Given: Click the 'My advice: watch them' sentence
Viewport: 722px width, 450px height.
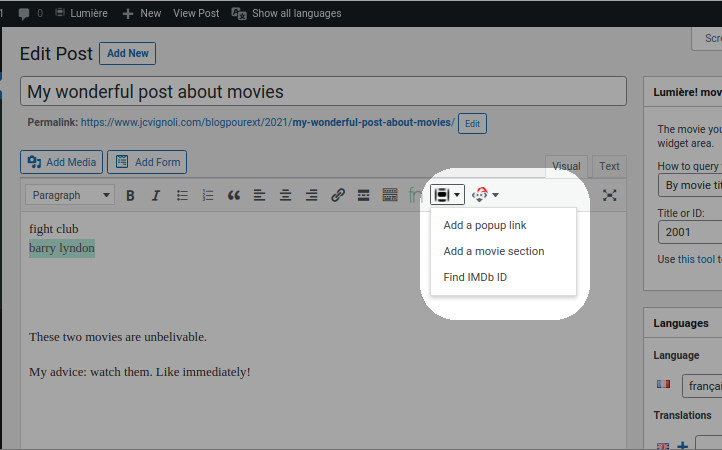Looking at the screenshot, I should click(140, 372).
